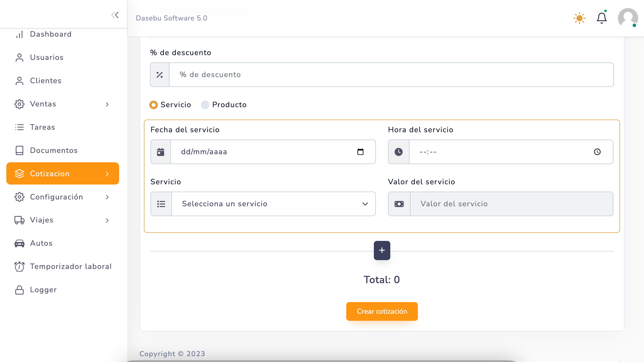Click the Temporizador laboral alarm clock icon

pyautogui.click(x=19, y=267)
